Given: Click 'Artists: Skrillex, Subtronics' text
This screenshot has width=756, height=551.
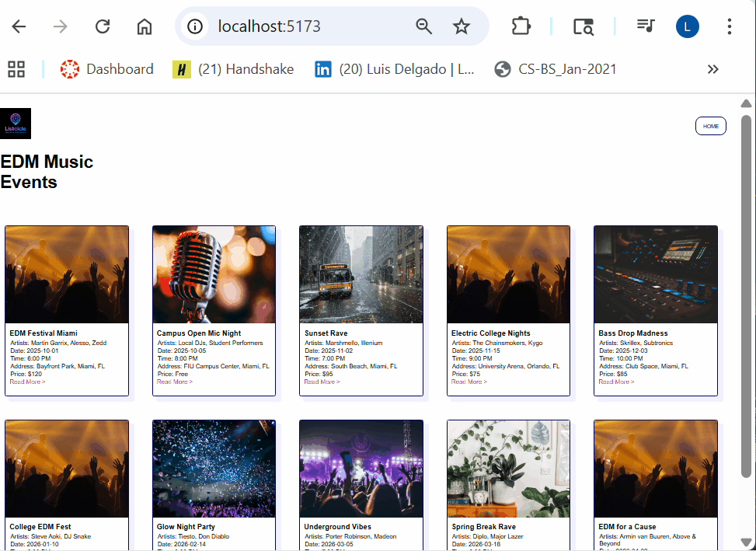Looking at the screenshot, I should click(x=636, y=344).
